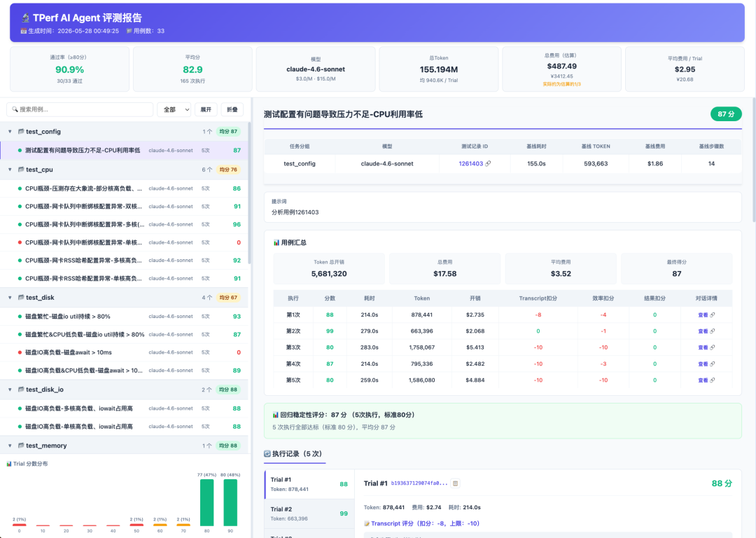Click the 90 score bar in distribution chart
This screenshot has width=756, height=538.
230,502
